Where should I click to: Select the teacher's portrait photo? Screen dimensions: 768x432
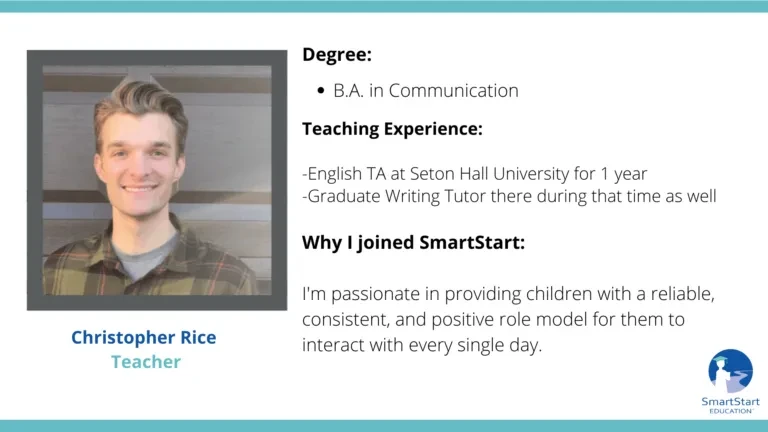click(157, 180)
